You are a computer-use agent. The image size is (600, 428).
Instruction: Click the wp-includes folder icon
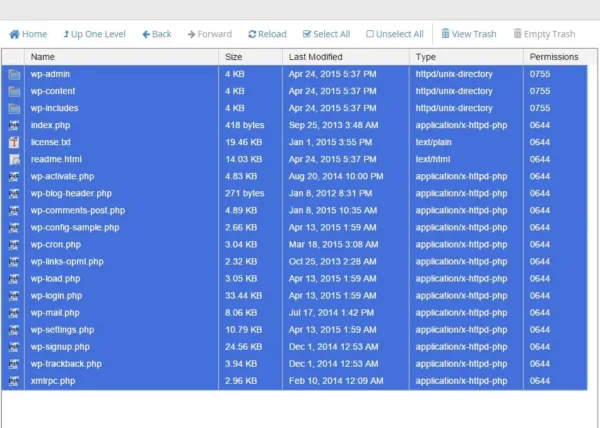pos(14,108)
